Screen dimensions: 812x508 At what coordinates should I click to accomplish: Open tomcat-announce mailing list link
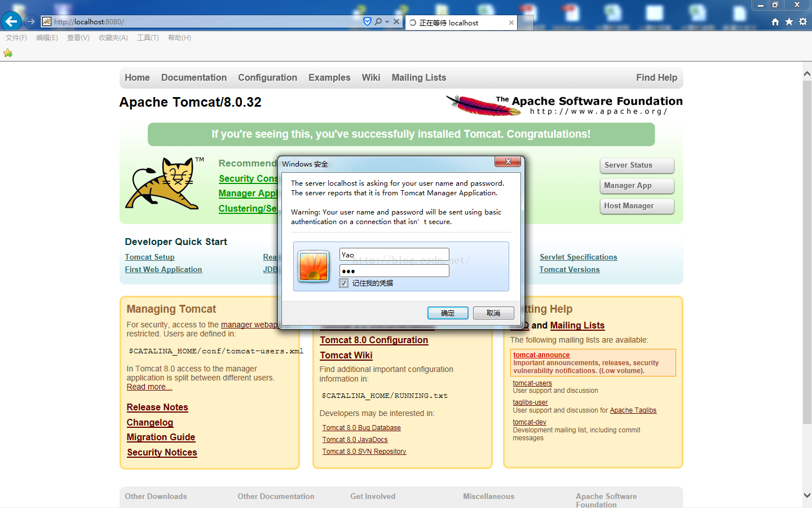pos(541,355)
